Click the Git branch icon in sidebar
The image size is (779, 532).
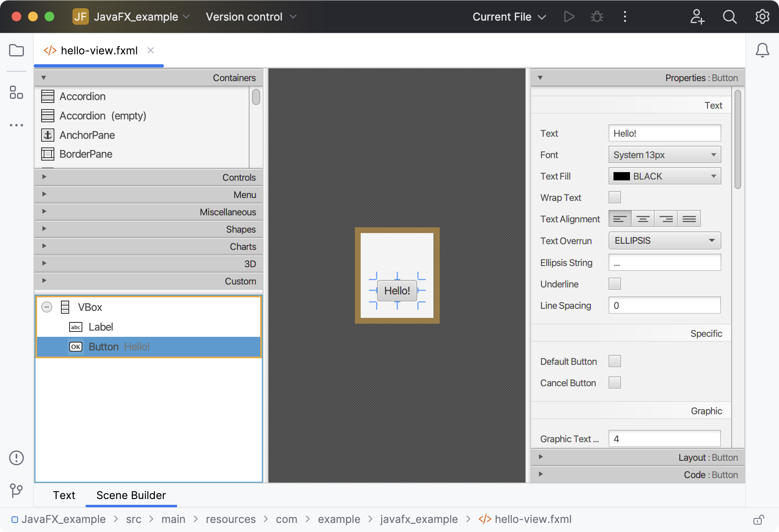point(16,490)
